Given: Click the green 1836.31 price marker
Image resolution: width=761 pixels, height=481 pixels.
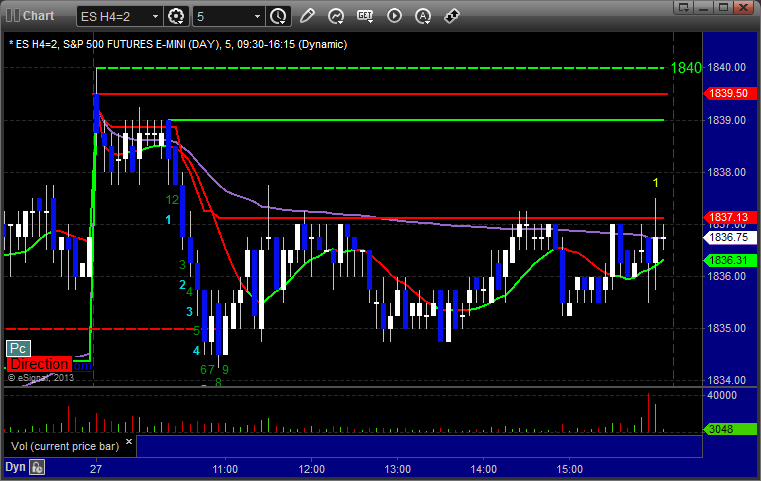Looking at the screenshot, I should (x=729, y=260).
